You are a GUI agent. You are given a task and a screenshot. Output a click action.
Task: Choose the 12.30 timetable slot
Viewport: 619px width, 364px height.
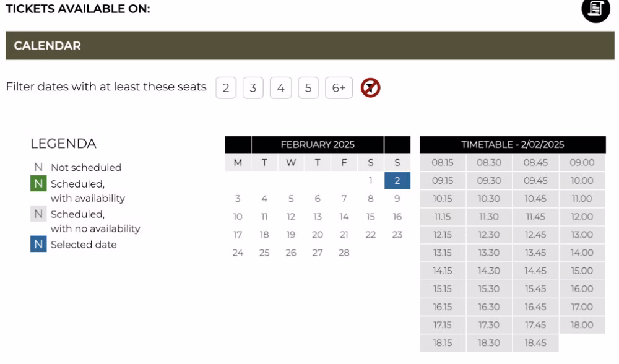pyautogui.click(x=489, y=235)
